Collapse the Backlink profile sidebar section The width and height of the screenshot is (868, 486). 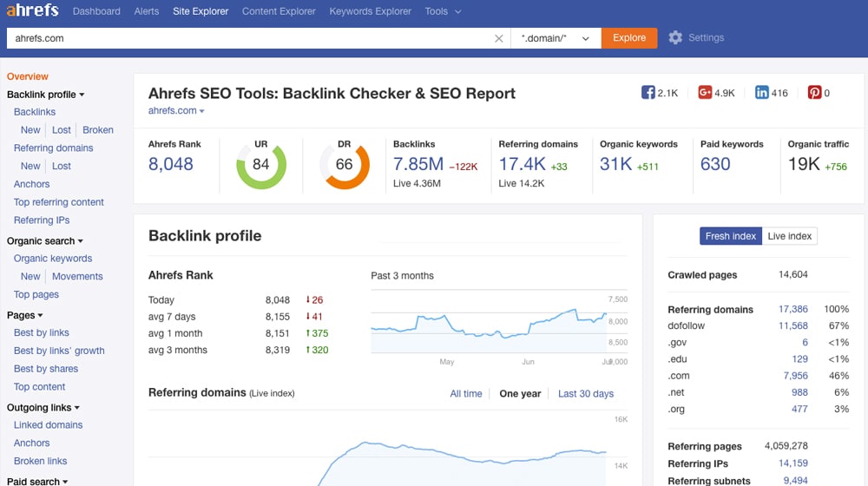(x=45, y=95)
